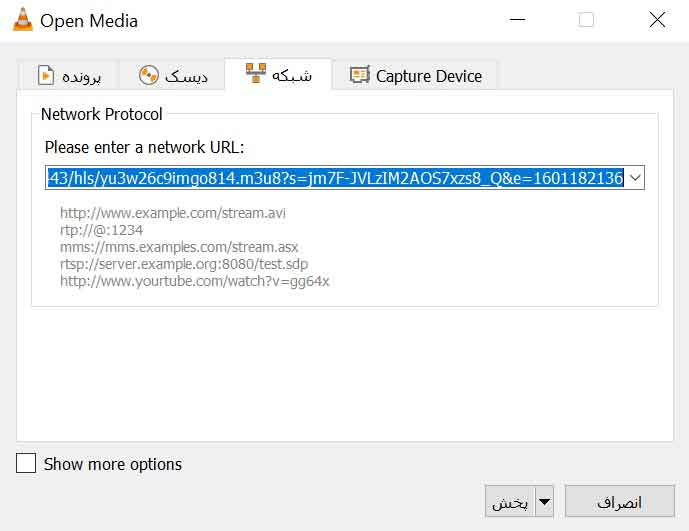Screen dimensions: 689x531
Task: Click the VLC cone icon in title bar
Action: tap(23, 20)
